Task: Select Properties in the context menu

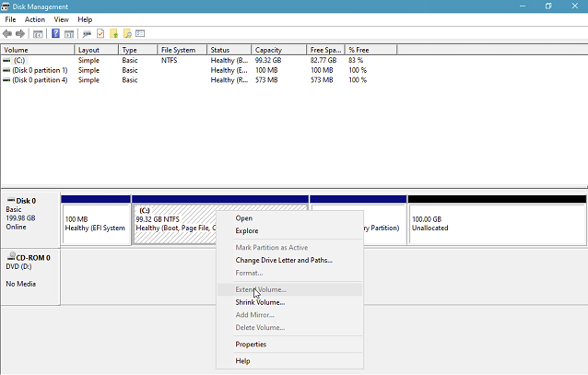Action: 251,345
